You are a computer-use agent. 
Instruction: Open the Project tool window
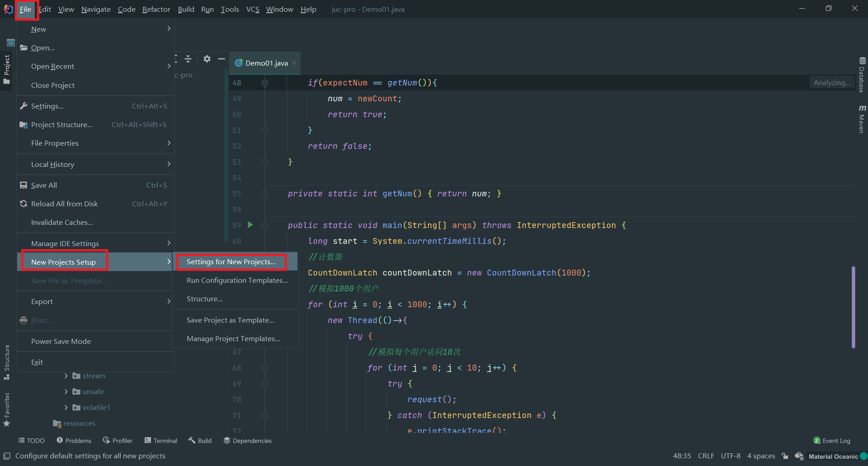click(x=7, y=69)
